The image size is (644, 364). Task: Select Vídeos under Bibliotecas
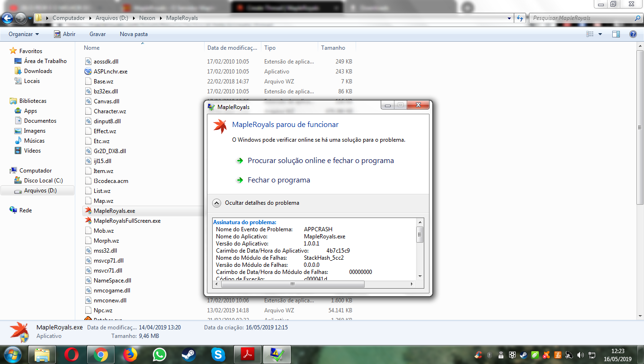32,151
